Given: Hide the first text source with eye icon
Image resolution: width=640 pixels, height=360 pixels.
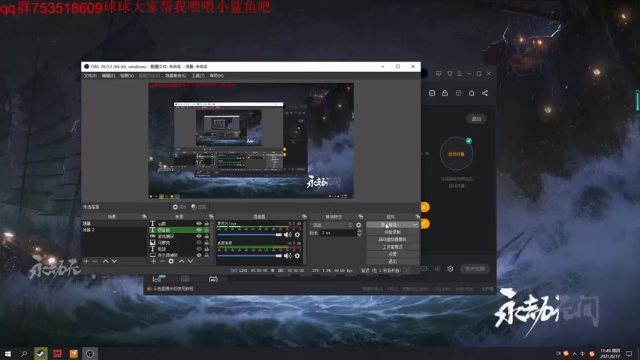Looking at the screenshot, I should [199, 224].
